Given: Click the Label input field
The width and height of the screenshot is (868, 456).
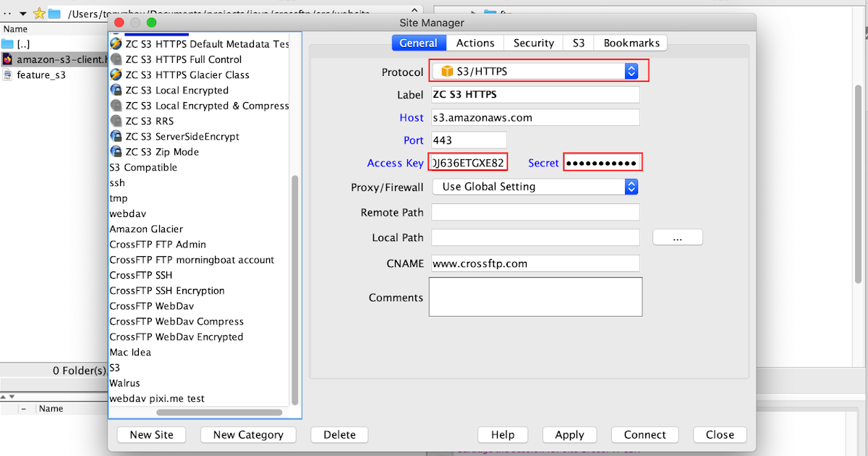Looking at the screenshot, I should pos(535,95).
